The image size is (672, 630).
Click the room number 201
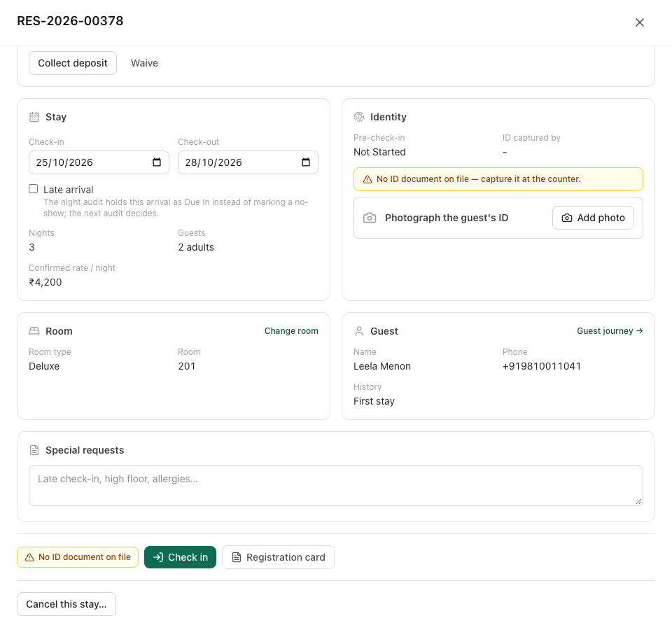[187, 366]
